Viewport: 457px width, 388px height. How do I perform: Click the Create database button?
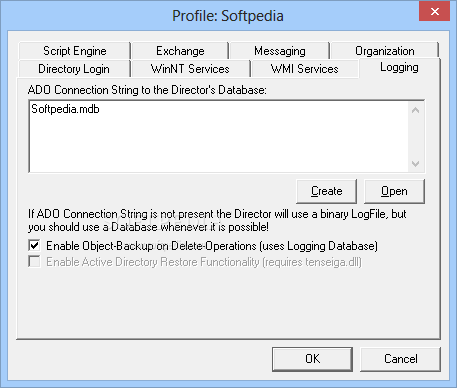pos(326,191)
